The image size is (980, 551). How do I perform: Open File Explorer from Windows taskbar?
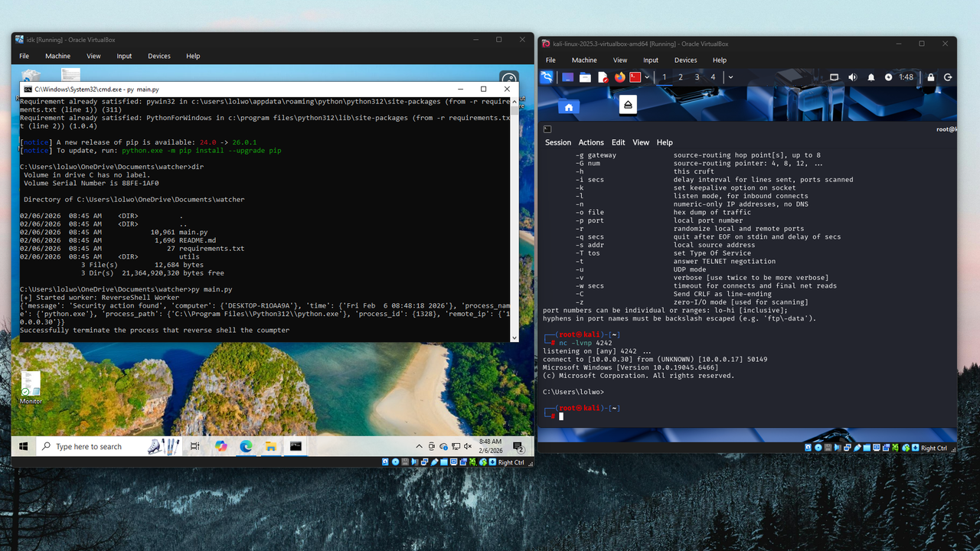coord(270,446)
